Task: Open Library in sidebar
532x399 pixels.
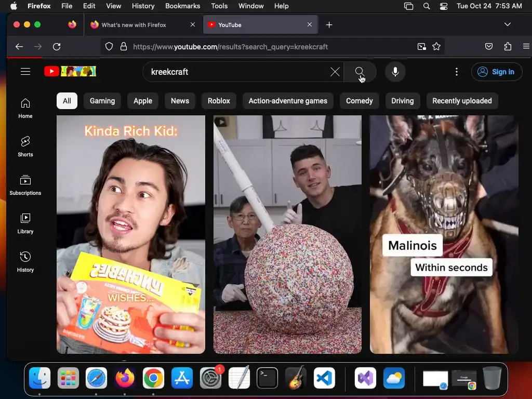Action: 25,223
